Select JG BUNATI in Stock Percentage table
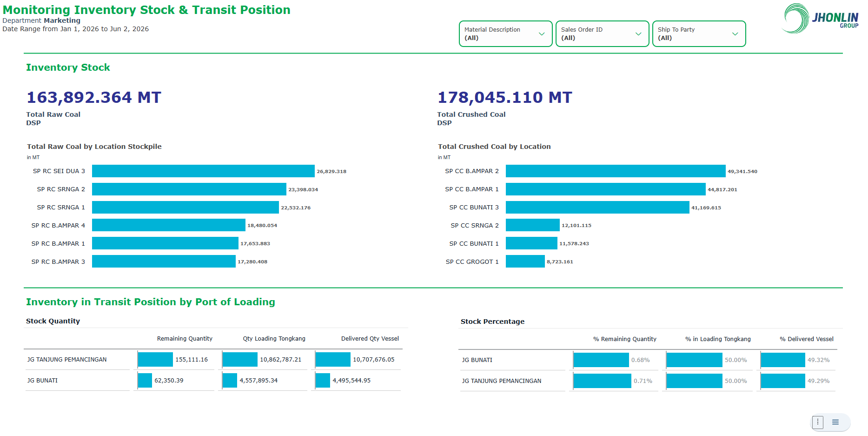Image resolution: width=868 pixels, height=436 pixels. tap(477, 360)
